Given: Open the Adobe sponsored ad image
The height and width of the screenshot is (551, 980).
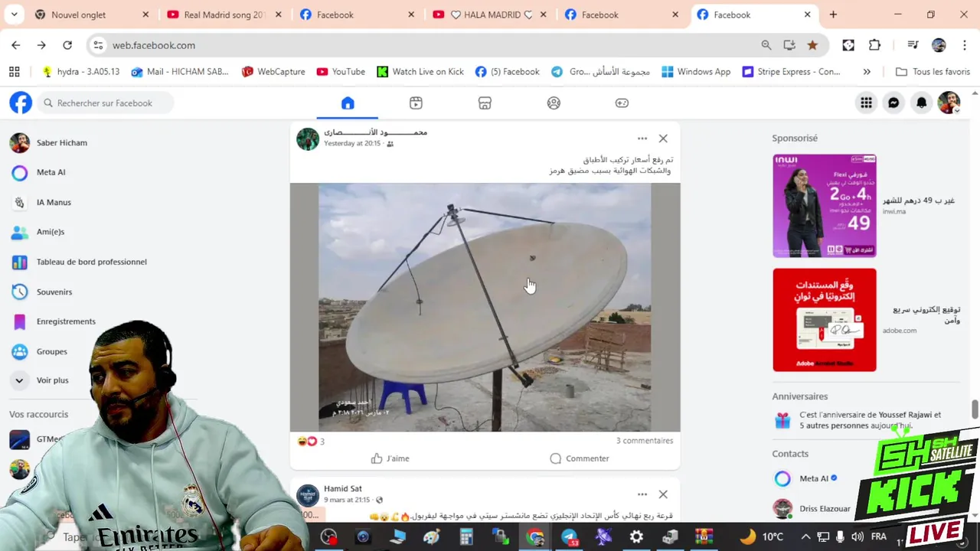Looking at the screenshot, I should [825, 320].
